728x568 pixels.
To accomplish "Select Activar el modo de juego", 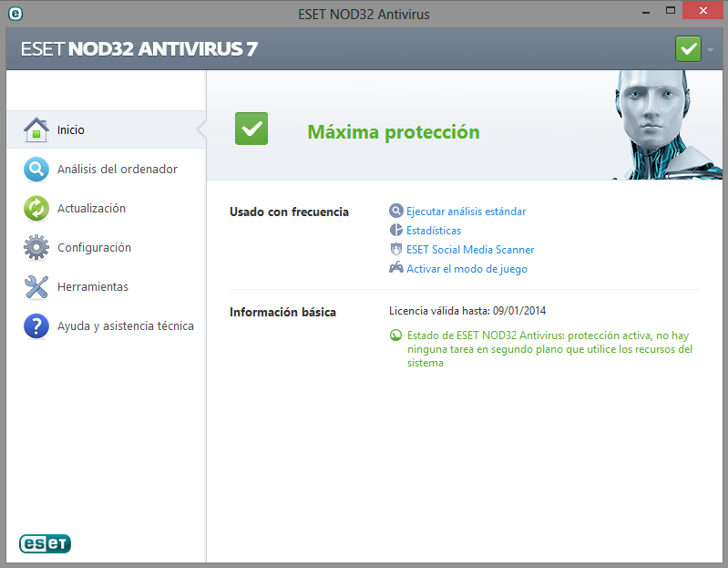I will 467,269.
